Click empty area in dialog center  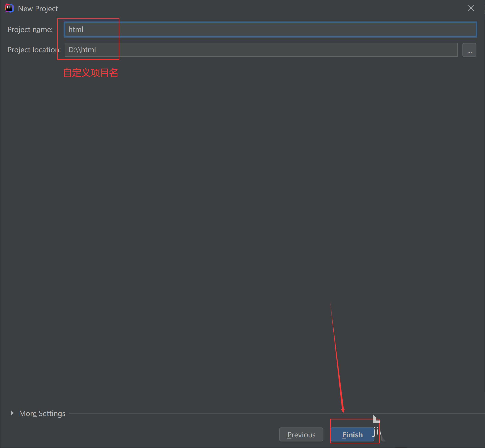[242, 218]
